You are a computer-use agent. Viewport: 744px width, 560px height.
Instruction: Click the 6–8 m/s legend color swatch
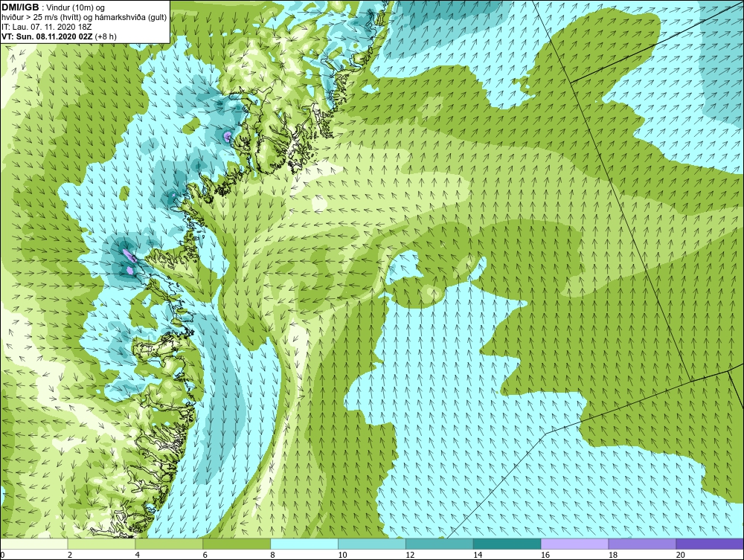[237, 544]
